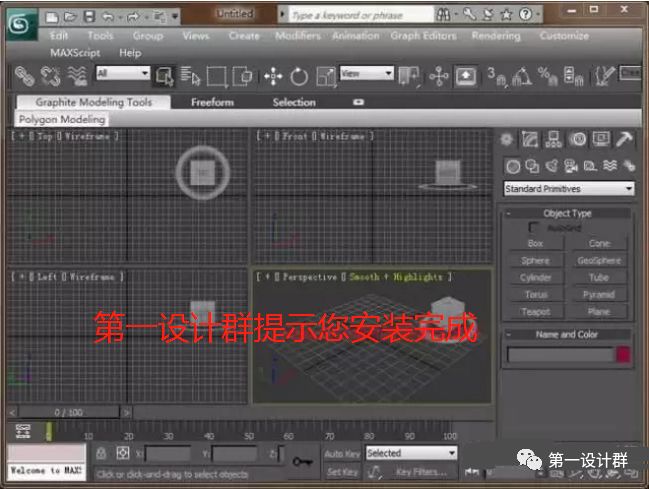
Task: Choose the Rectangular Selection Region tool
Action: (217, 77)
